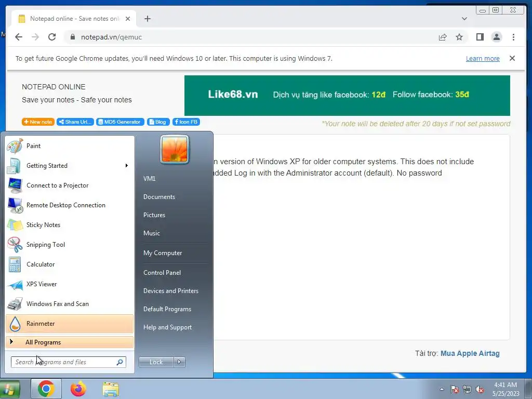Click the taskbar clock and date

(x=506, y=389)
